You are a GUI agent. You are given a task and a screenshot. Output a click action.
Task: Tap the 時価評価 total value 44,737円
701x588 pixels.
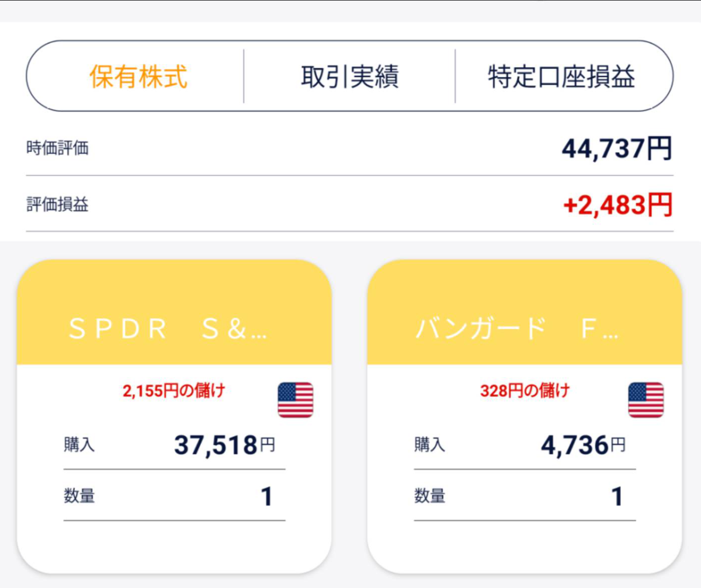point(617,149)
